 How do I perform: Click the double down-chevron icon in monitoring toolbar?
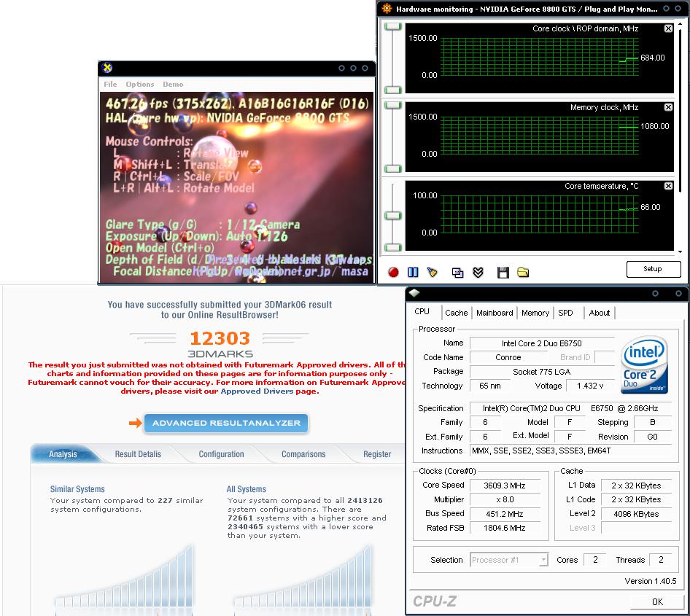coord(478,273)
